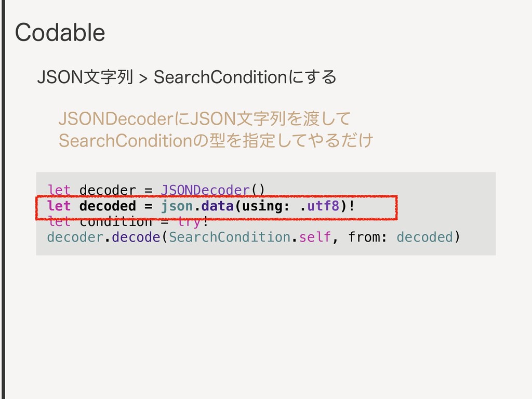Click the decoder variable name on first line
The height and width of the screenshot is (399, 532).
[108, 190]
